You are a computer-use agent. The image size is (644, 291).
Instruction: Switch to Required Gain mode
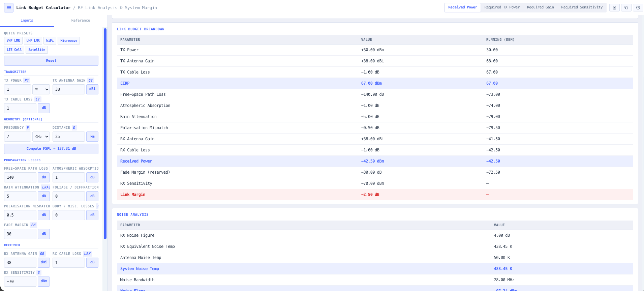tap(540, 7)
